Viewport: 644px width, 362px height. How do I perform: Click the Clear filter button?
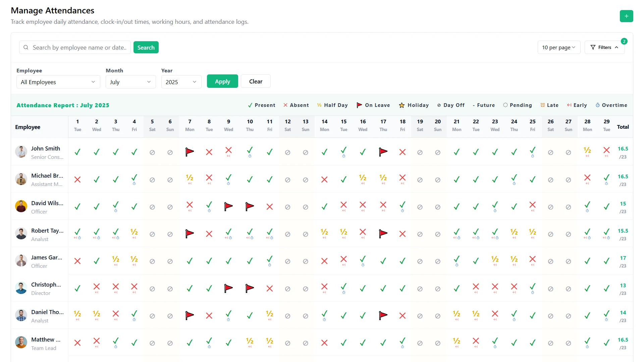(x=256, y=81)
